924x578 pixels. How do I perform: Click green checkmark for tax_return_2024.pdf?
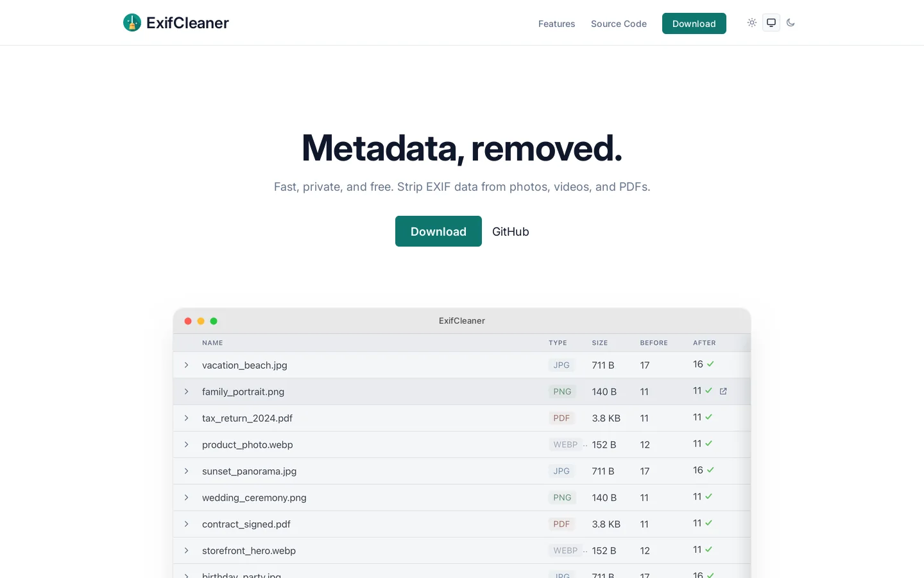click(708, 417)
